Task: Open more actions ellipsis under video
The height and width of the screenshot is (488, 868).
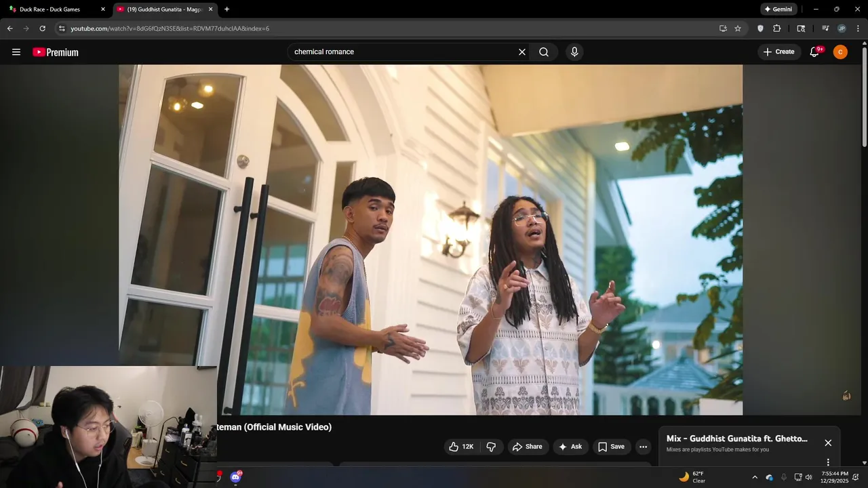Action: pos(643,447)
